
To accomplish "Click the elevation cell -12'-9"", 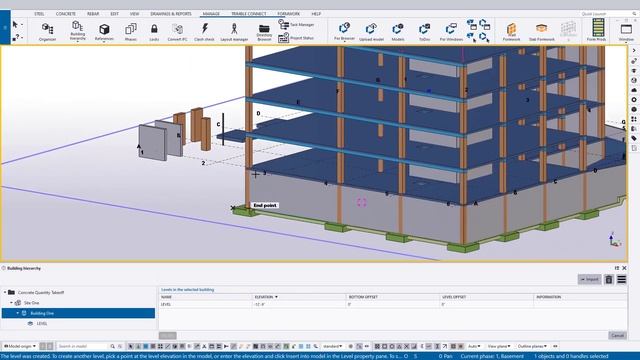I will pyautogui.click(x=299, y=304).
